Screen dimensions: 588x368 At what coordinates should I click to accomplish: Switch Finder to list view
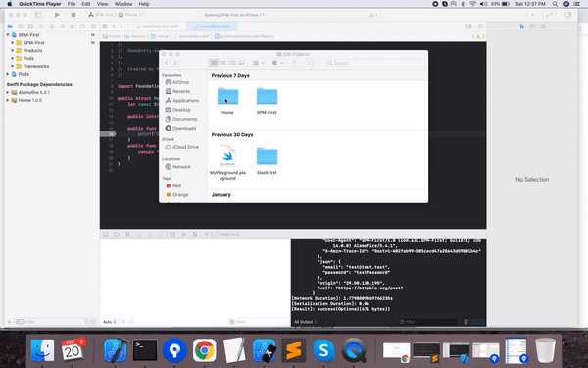tap(223, 63)
